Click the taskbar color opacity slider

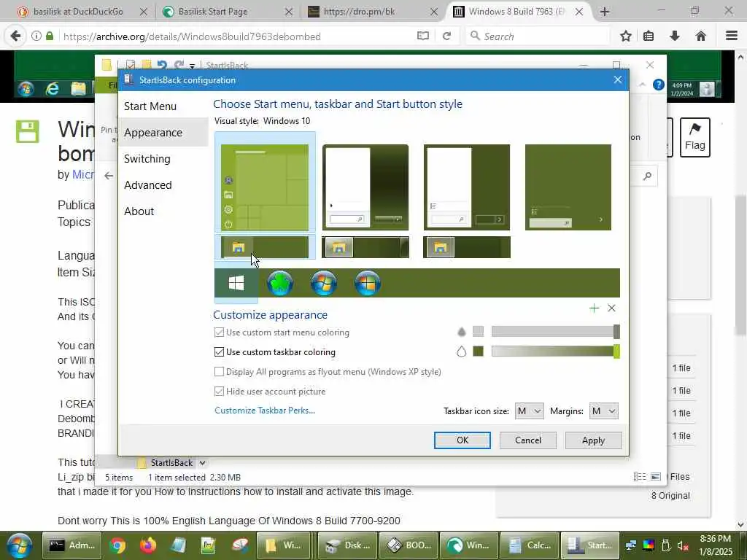pos(555,351)
